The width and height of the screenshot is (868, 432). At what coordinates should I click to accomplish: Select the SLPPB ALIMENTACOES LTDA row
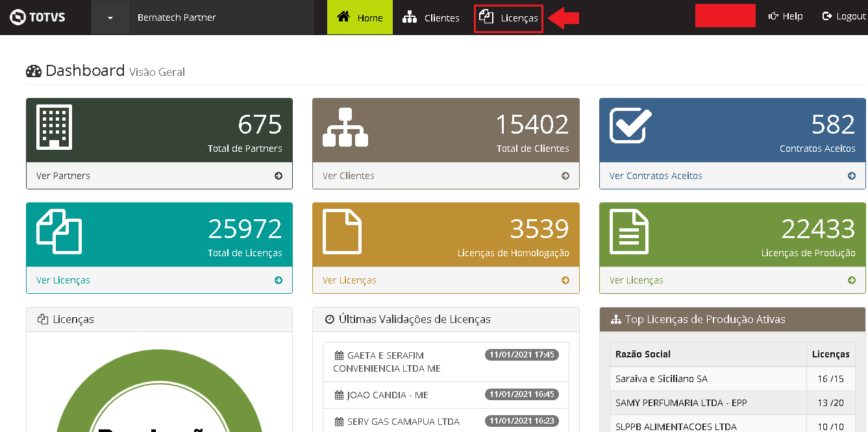732,425
